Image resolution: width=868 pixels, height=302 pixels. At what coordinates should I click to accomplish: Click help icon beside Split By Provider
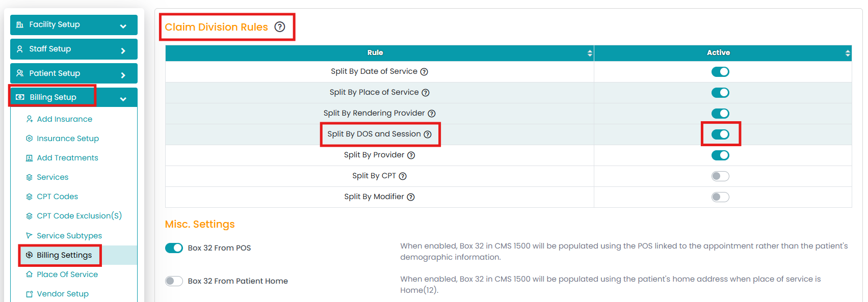[x=411, y=155]
